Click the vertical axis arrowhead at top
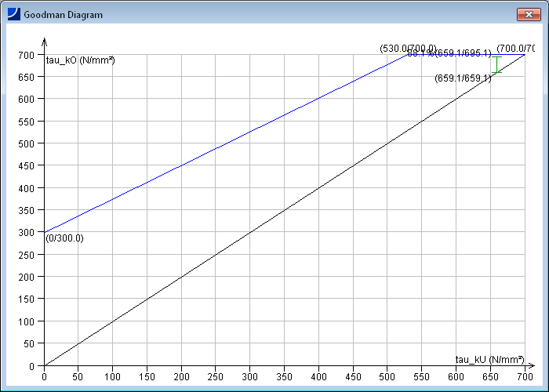The image size is (549, 392). (x=45, y=42)
